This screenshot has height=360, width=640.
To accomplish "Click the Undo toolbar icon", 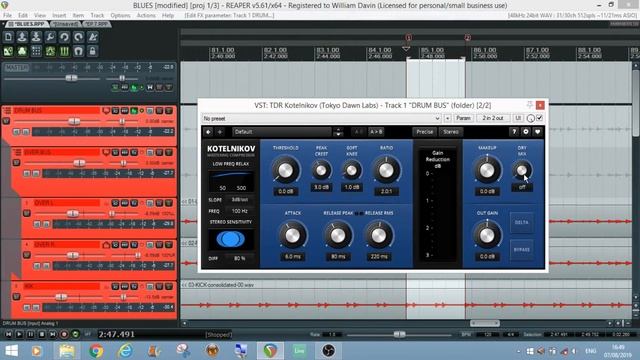I will [64, 37].
